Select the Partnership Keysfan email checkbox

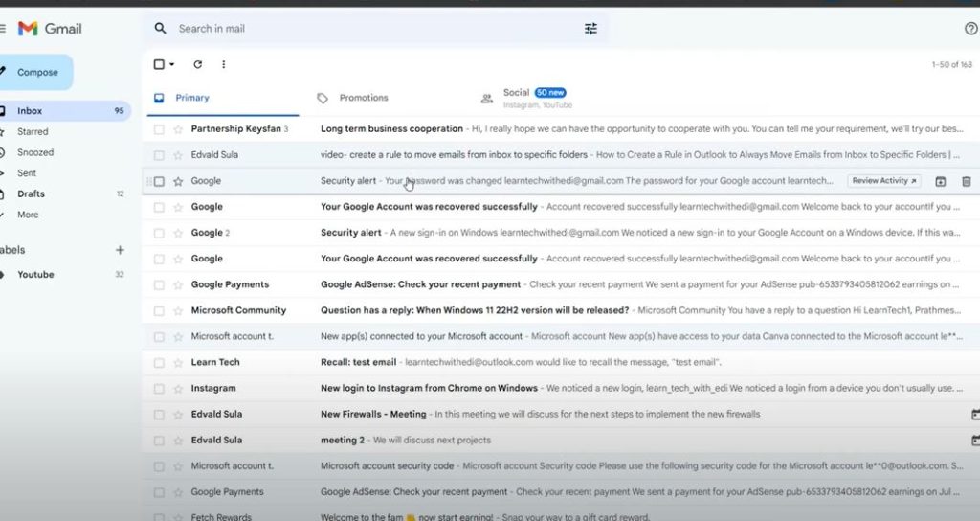click(x=159, y=129)
